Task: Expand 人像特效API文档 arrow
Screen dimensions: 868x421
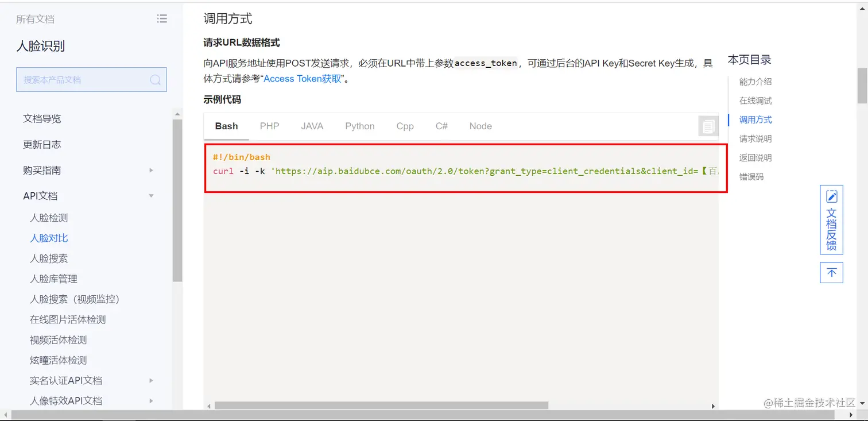Action: (151, 400)
